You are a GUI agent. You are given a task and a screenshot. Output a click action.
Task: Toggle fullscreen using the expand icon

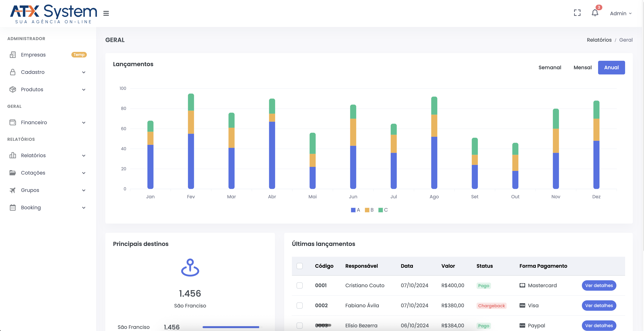[577, 13]
